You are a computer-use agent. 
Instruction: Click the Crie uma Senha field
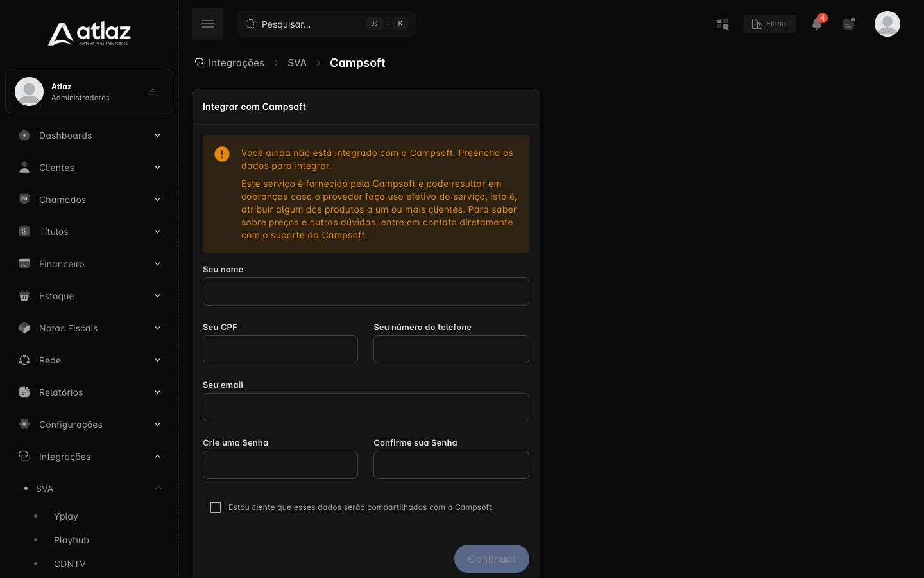(x=280, y=465)
